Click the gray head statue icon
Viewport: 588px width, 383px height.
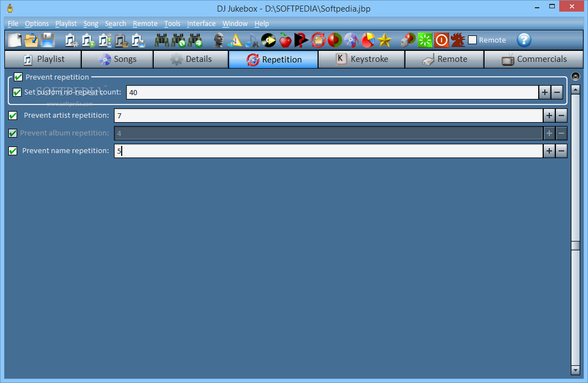point(218,40)
